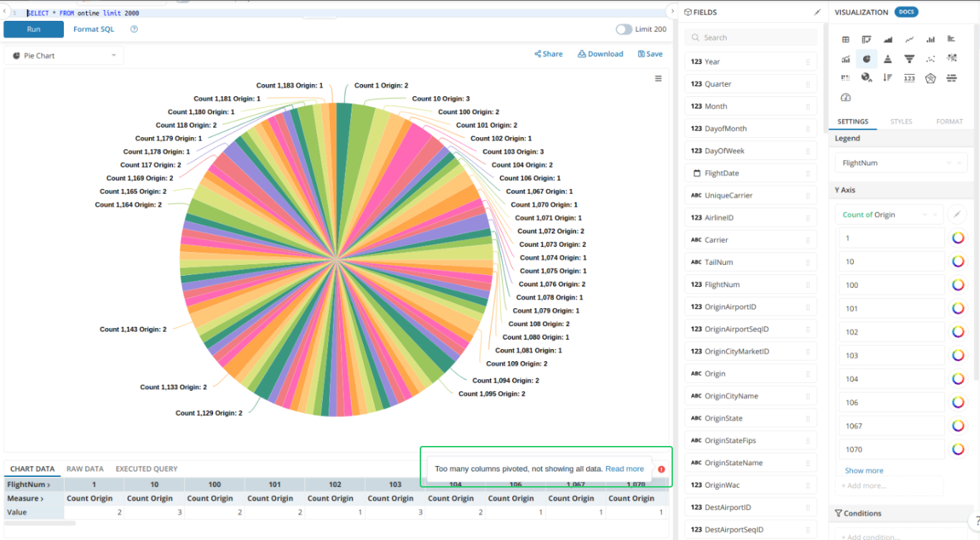Choose the Gauge speedometer visualization icon
980x540 pixels.
pyautogui.click(x=845, y=97)
